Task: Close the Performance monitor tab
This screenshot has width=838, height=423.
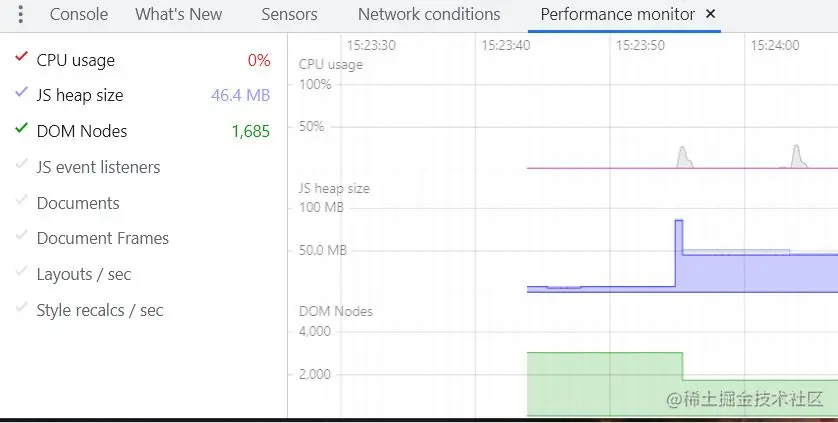Action: tap(711, 14)
